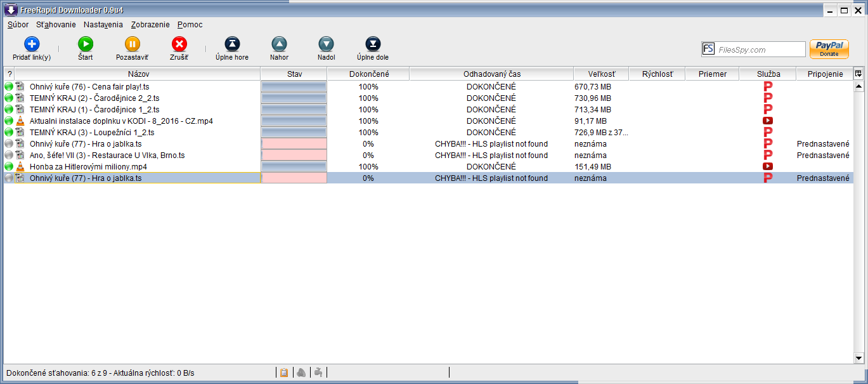Click red P service icon of TEMNÝ KRAJ (3)

coord(768,132)
